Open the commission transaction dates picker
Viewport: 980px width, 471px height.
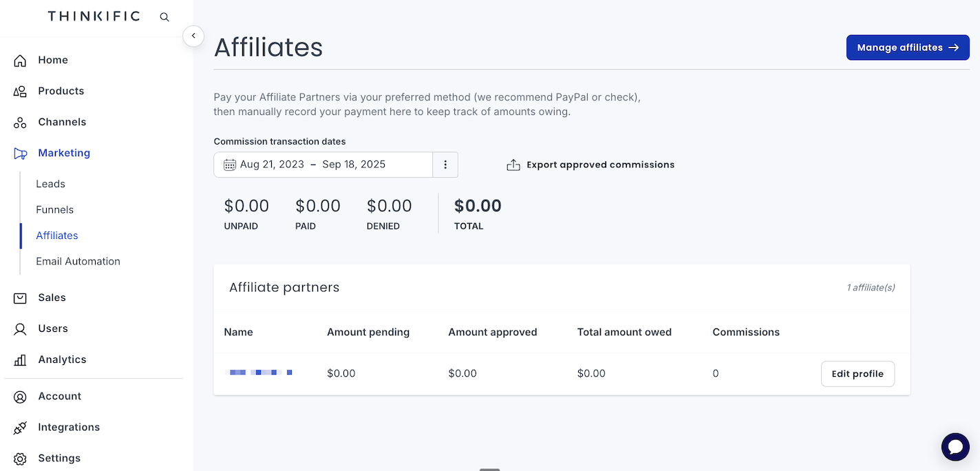tap(323, 165)
